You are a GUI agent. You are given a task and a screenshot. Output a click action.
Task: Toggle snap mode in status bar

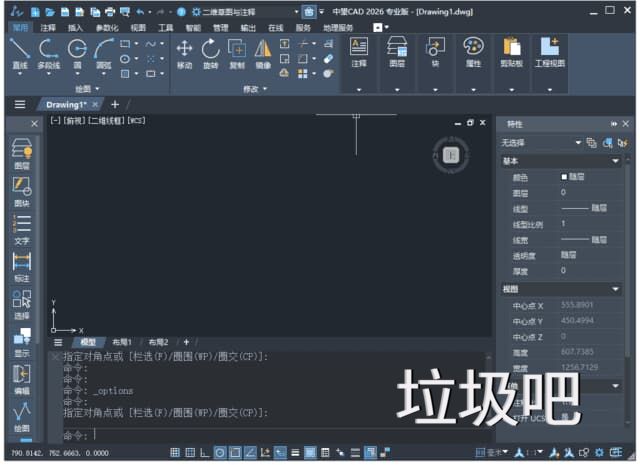click(190, 453)
